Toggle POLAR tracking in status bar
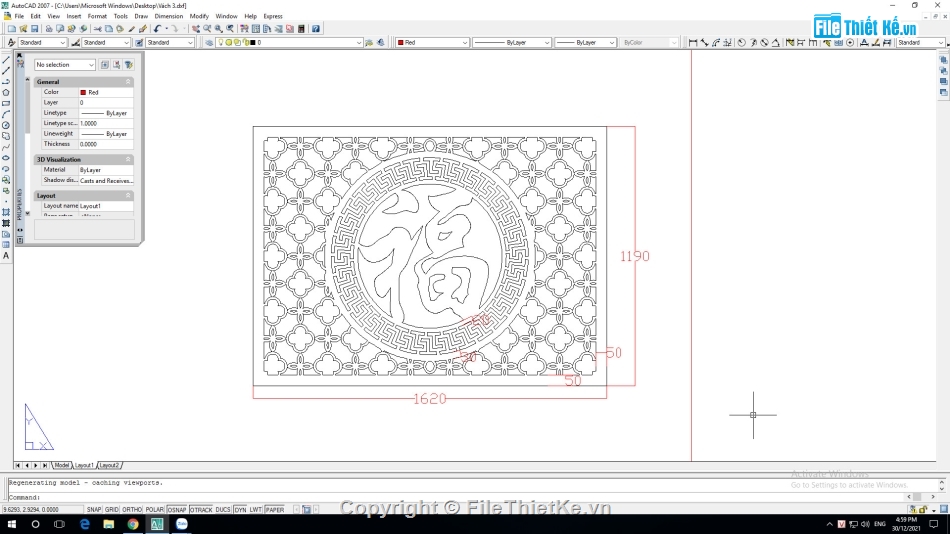Image resolution: width=950 pixels, height=534 pixels. point(154,510)
